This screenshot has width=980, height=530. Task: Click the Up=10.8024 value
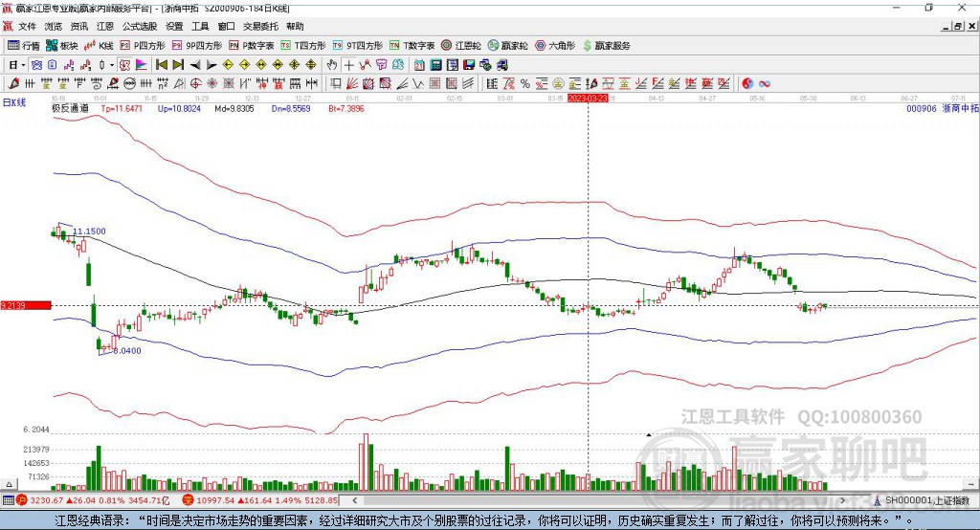[179, 108]
